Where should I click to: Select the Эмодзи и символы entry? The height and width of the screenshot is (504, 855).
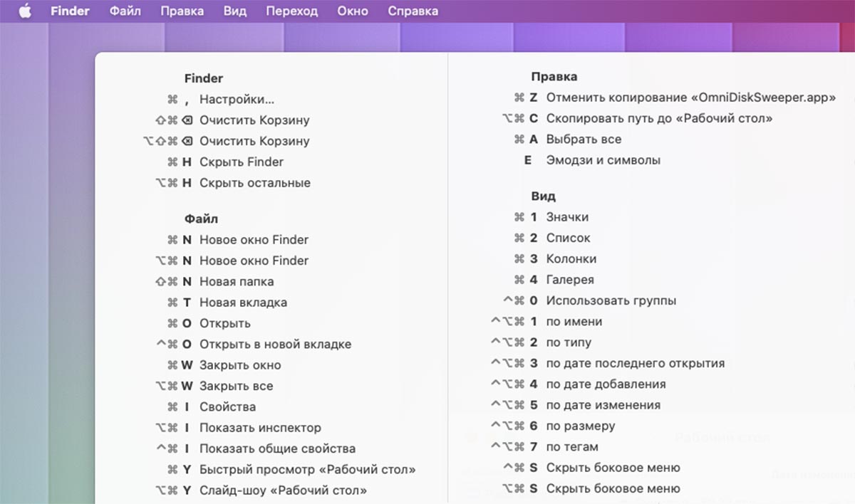[603, 160]
